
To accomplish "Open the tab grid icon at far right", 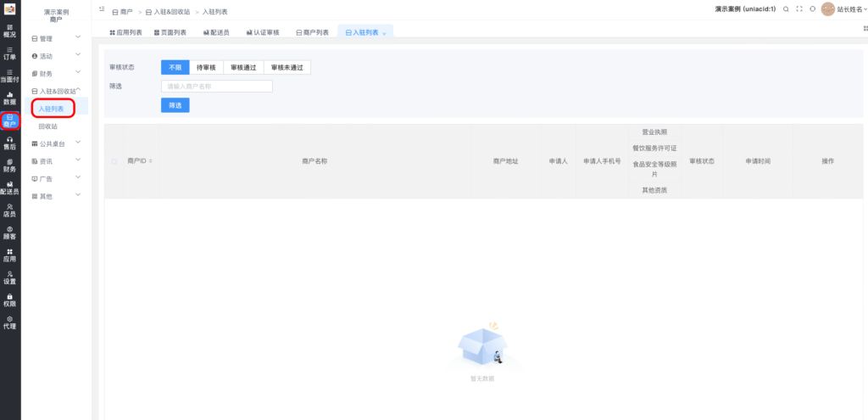I will tap(865, 28).
